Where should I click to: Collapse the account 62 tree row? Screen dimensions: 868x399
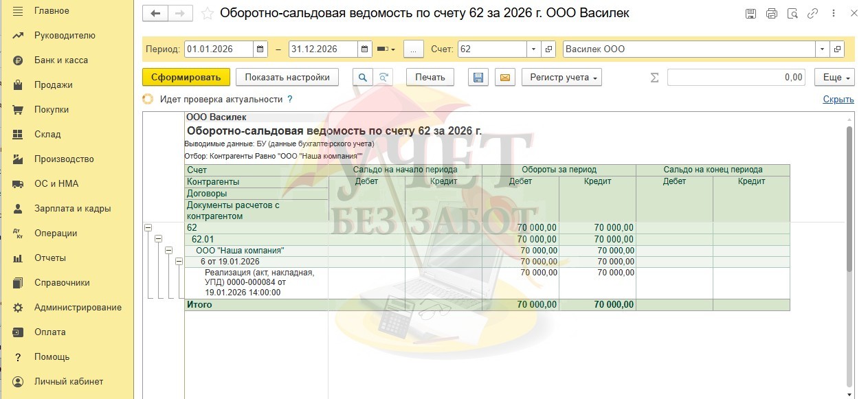pos(148,228)
